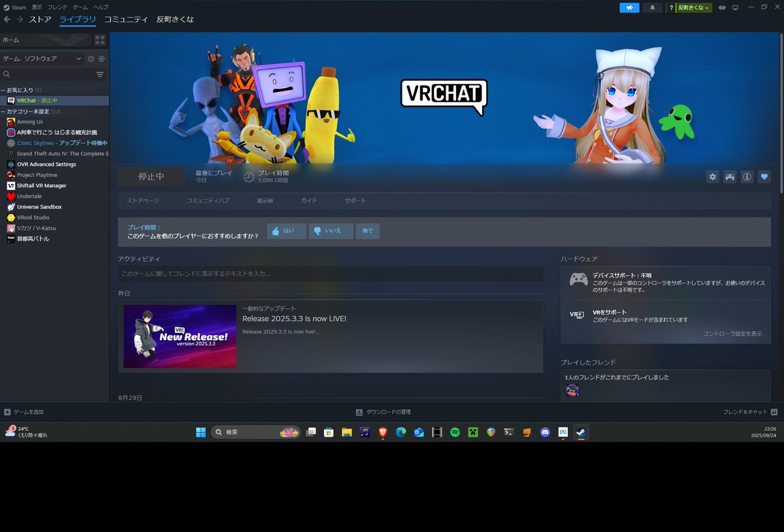Screen dimensions: 784x532
Task: Open advanced library filter options icon
Action: 100,74
